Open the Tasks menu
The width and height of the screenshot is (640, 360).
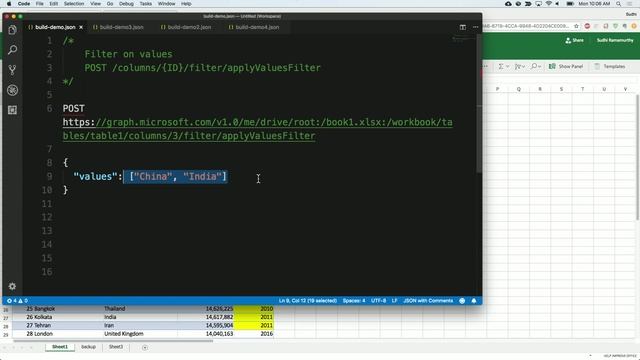pos(146,4)
